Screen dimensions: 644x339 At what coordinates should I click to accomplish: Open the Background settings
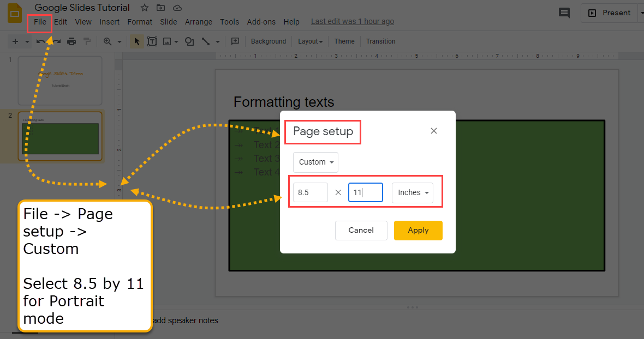(x=268, y=41)
